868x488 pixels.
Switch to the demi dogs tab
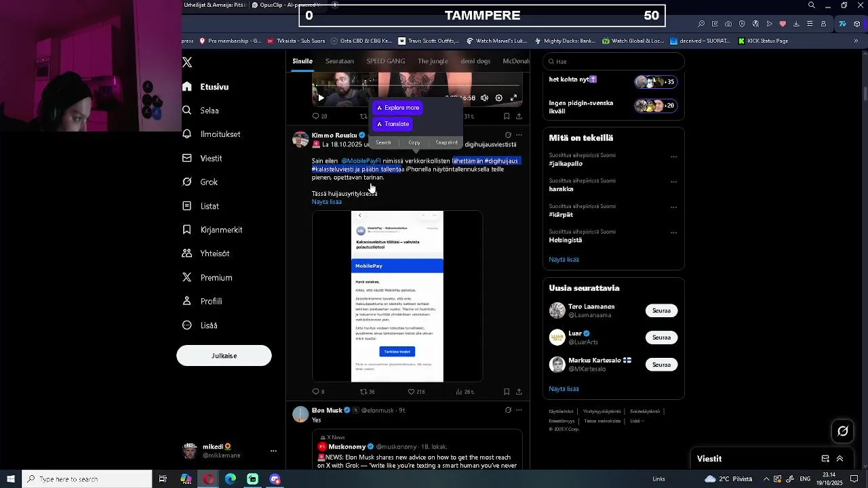[475, 61]
